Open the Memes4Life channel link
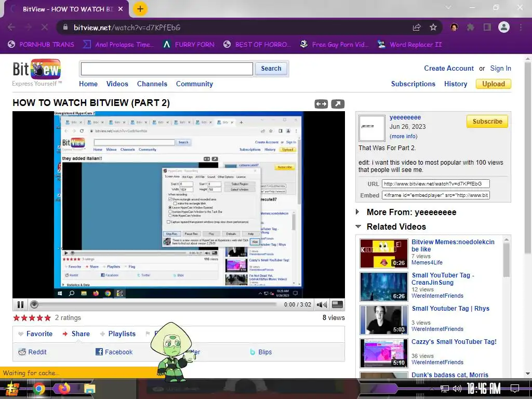This screenshot has width=532, height=399. (x=427, y=262)
